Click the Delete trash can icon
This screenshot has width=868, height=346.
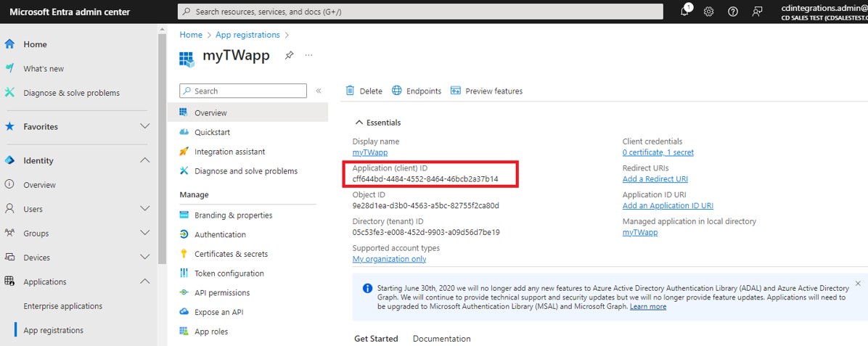[350, 91]
